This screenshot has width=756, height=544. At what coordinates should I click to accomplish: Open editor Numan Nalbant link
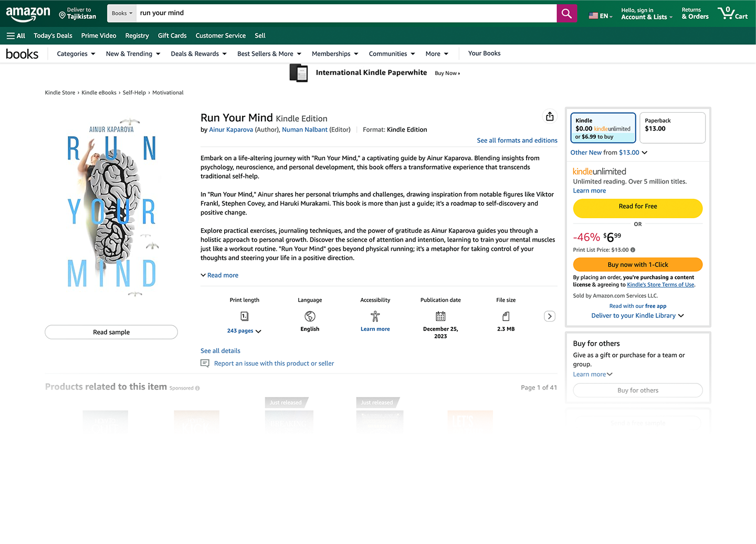tap(304, 130)
